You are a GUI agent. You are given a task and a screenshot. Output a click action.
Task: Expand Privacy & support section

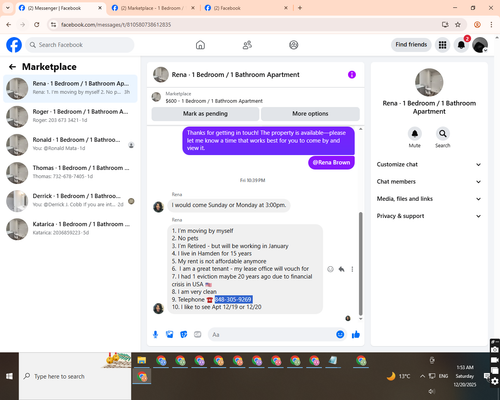[x=429, y=216]
